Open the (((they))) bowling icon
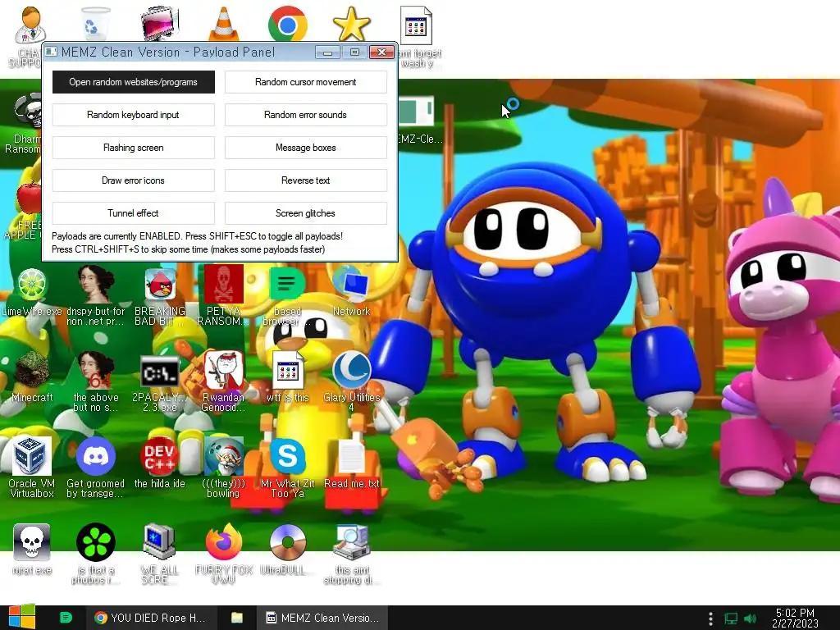Image resolution: width=840 pixels, height=630 pixels. point(223,467)
